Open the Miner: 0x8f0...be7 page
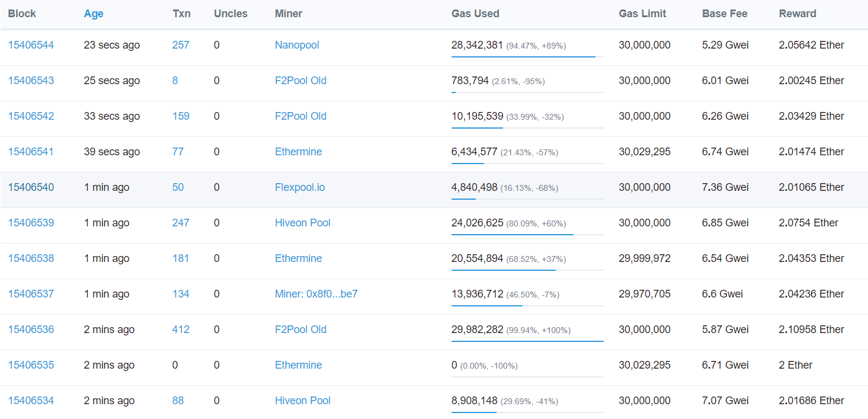The height and width of the screenshot is (419, 868). point(316,294)
